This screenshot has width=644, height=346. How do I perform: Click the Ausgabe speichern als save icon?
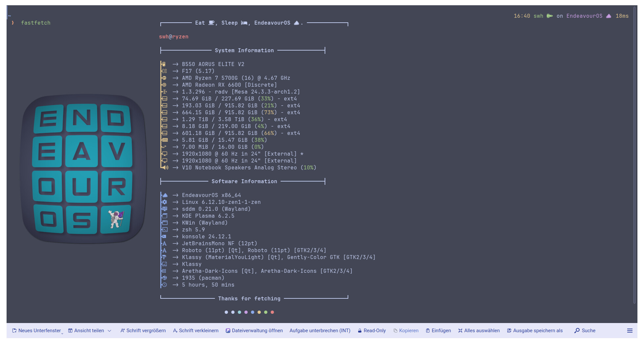509,331
